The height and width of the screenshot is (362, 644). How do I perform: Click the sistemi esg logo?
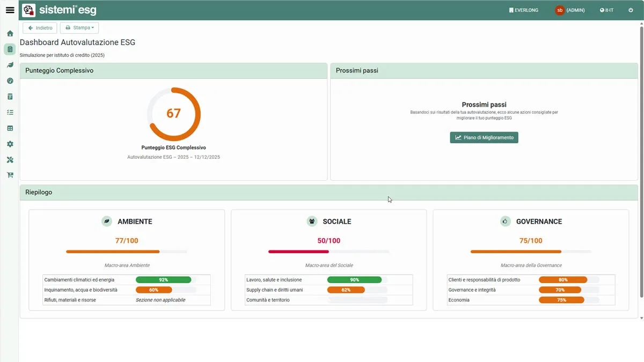[59, 10]
